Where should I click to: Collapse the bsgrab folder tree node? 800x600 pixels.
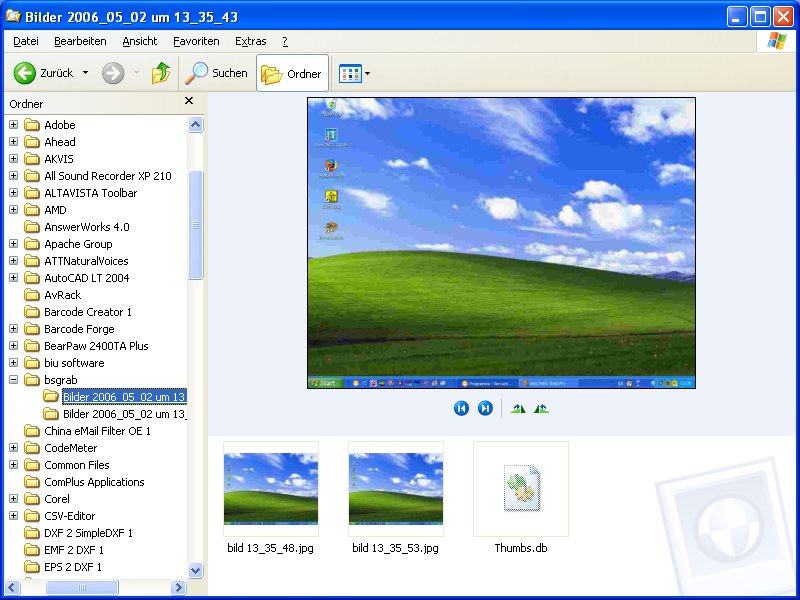pyautogui.click(x=14, y=380)
